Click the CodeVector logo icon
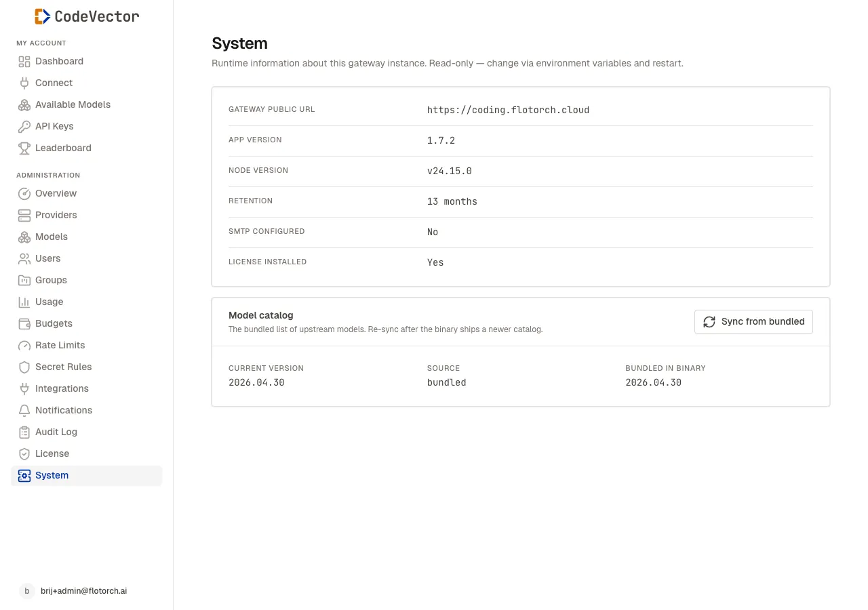The width and height of the screenshot is (868, 610). pos(43,16)
